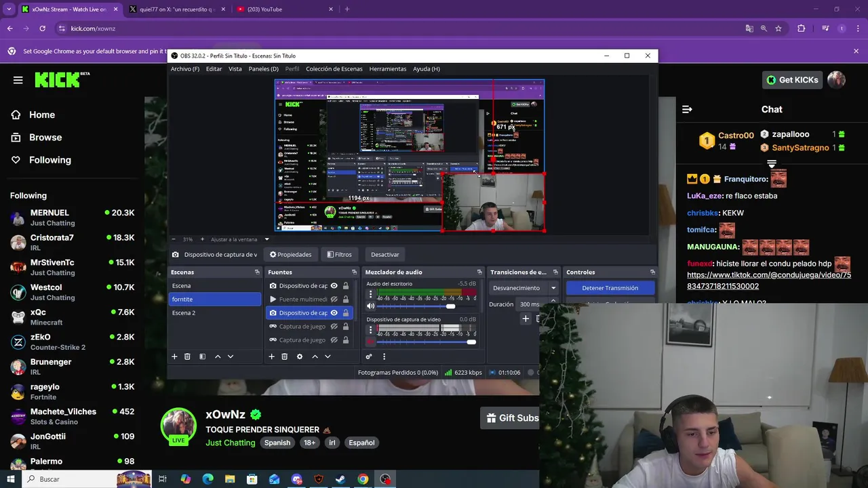Viewport: 868px width, 488px height.
Task: Bookmark this page with star icon
Action: coord(778,28)
